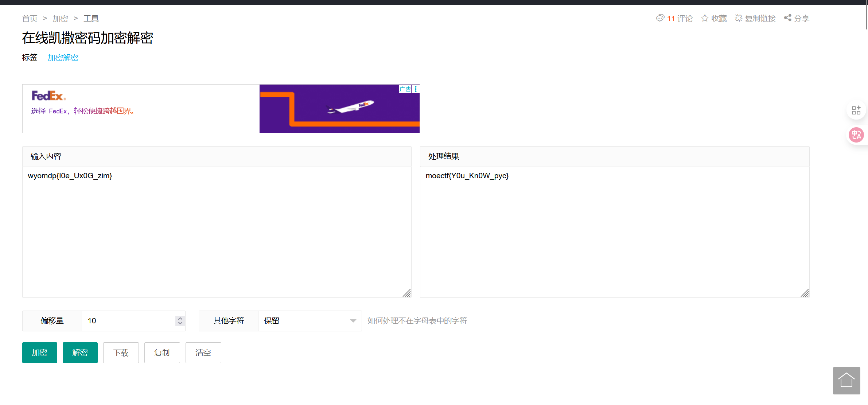Go to 首页 in the breadcrumb
Screen dimensions: 868x405
coord(30,19)
